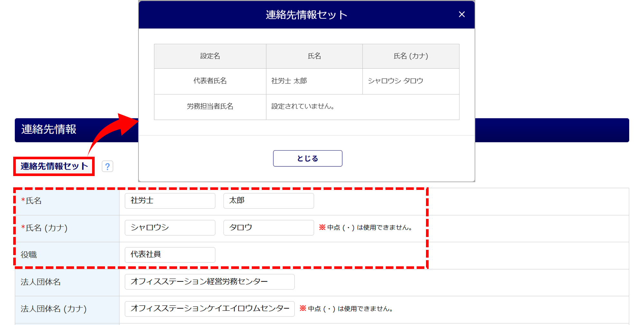Click the とじる button

tap(308, 158)
